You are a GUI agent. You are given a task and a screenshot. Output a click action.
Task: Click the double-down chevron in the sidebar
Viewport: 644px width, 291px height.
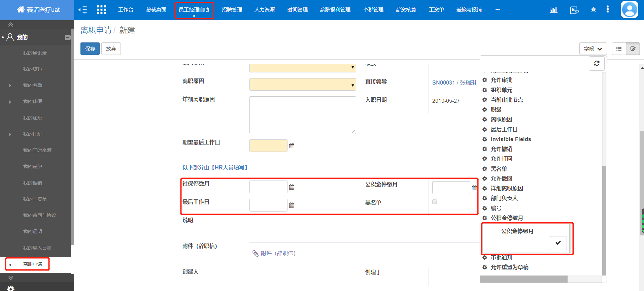(x=11, y=278)
